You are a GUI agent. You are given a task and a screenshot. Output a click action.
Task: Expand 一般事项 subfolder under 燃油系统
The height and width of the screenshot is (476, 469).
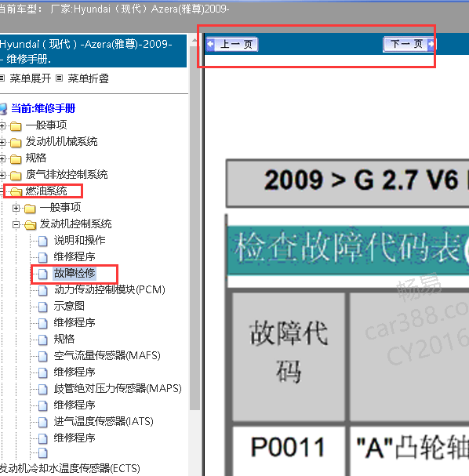point(16,208)
